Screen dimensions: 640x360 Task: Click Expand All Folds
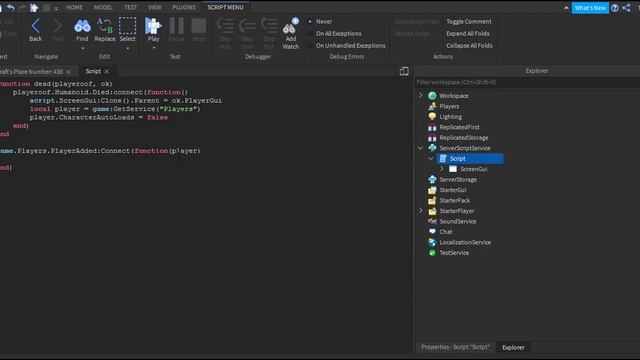468,33
